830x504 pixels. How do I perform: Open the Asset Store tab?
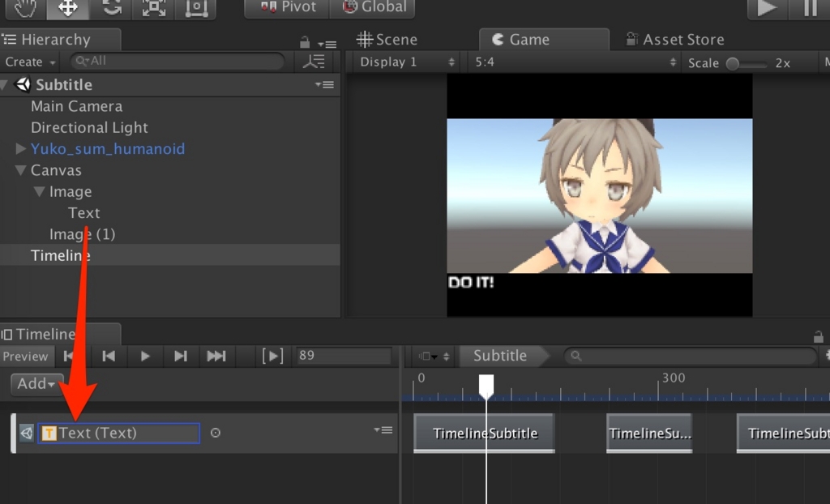point(675,40)
